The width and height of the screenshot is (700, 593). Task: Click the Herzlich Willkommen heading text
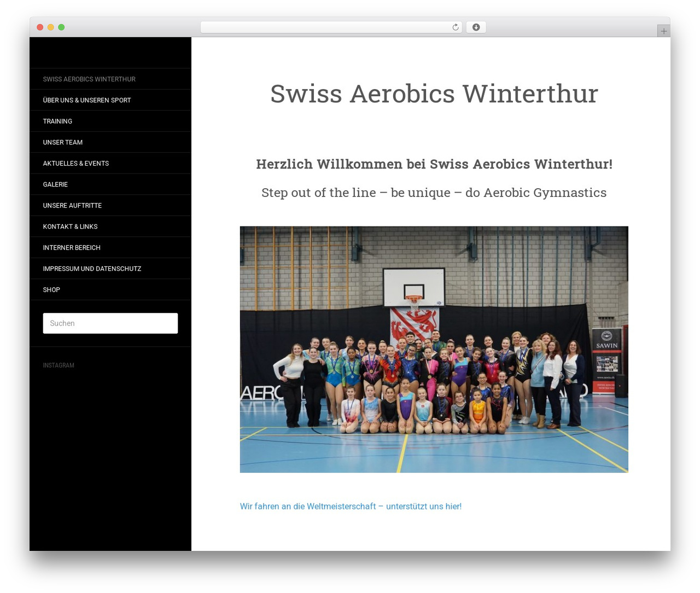[x=434, y=164]
